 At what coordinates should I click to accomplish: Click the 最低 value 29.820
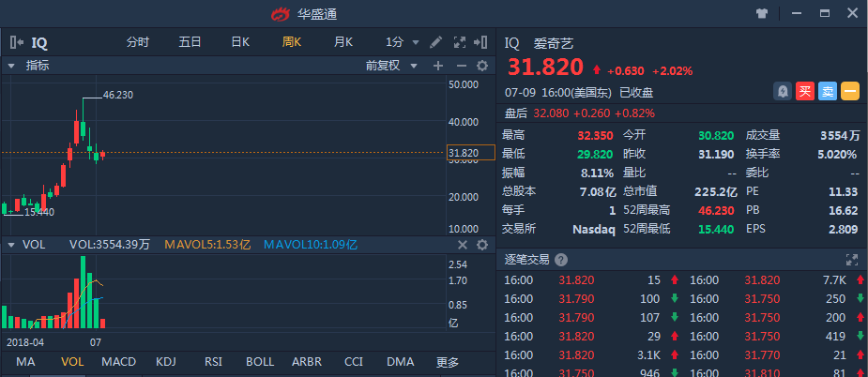(x=595, y=155)
